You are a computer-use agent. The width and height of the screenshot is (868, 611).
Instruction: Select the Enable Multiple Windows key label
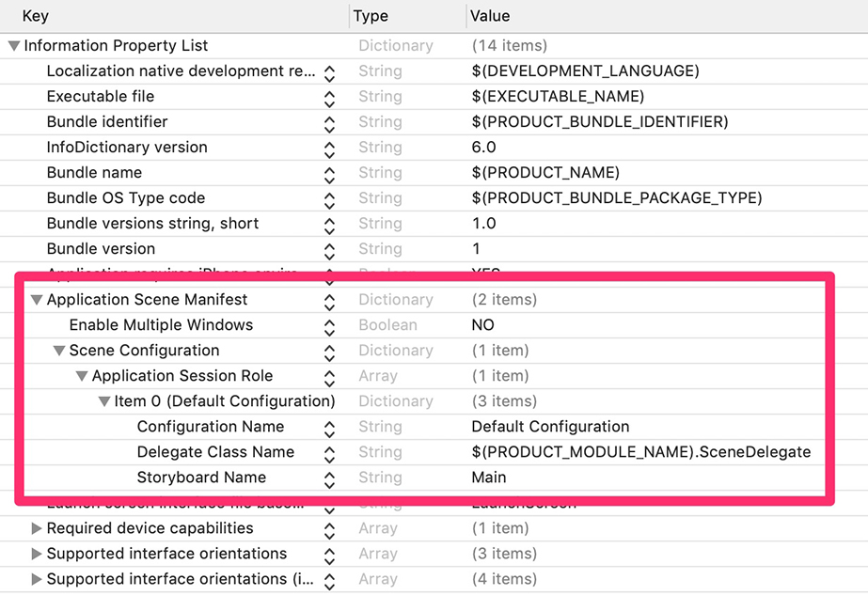click(161, 325)
